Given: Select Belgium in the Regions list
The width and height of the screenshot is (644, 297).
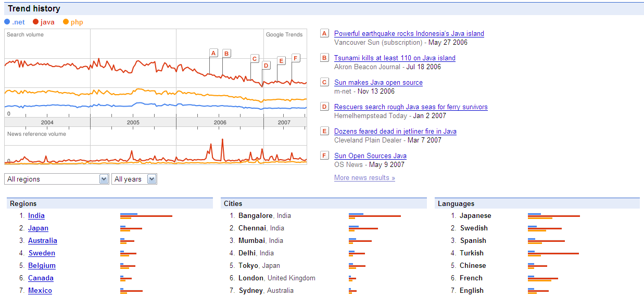Looking at the screenshot, I should 42,265.
